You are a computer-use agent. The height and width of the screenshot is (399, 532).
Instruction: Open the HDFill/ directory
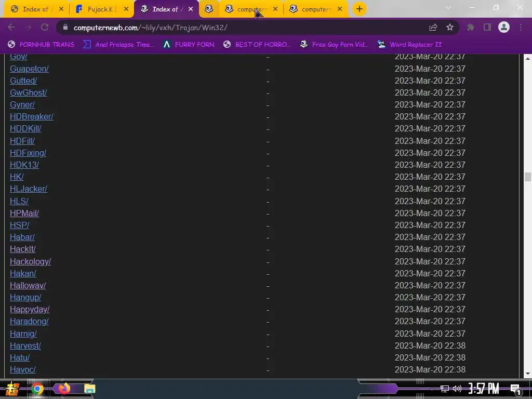pos(22,141)
